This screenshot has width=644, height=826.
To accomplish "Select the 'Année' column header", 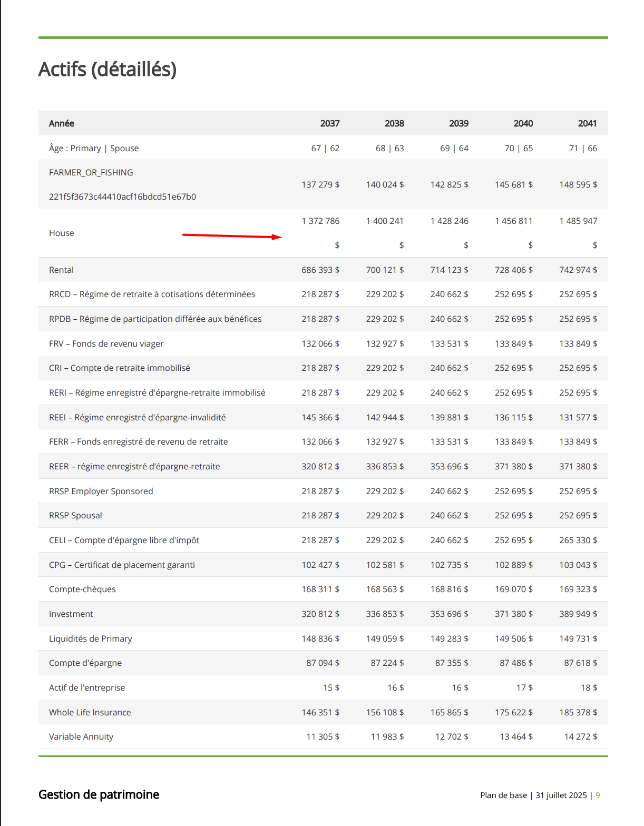I will pyautogui.click(x=62, y=123).
